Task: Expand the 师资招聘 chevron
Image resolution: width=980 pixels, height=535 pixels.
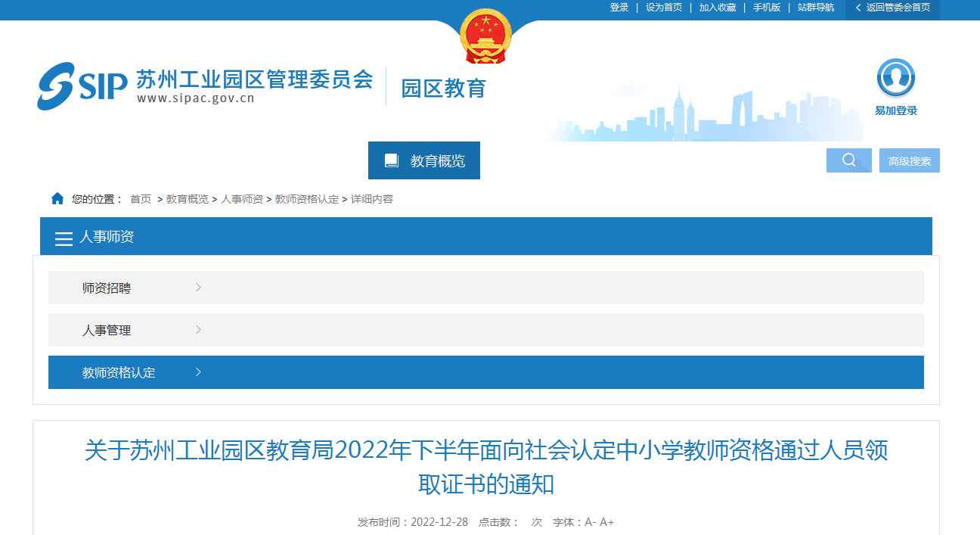Action: click(x=198, y=288)
